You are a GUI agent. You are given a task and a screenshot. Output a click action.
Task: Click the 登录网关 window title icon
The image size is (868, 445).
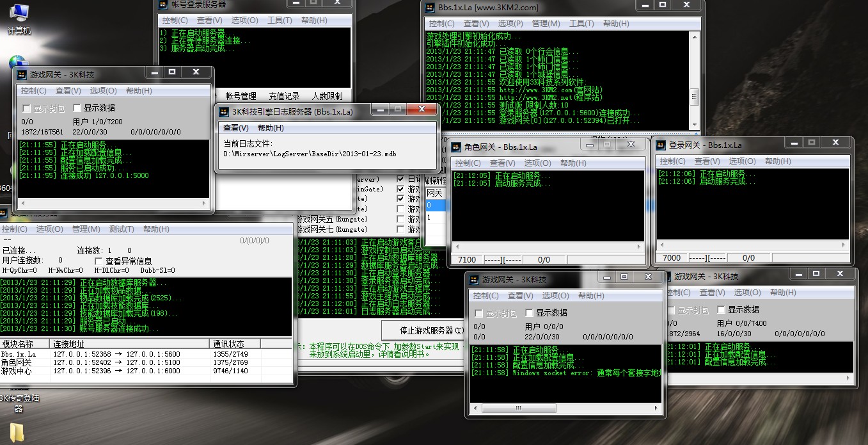[660, 145]
